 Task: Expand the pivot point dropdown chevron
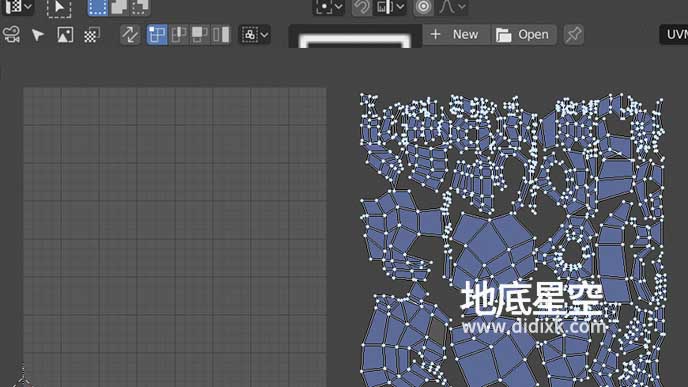pos(339,7)
